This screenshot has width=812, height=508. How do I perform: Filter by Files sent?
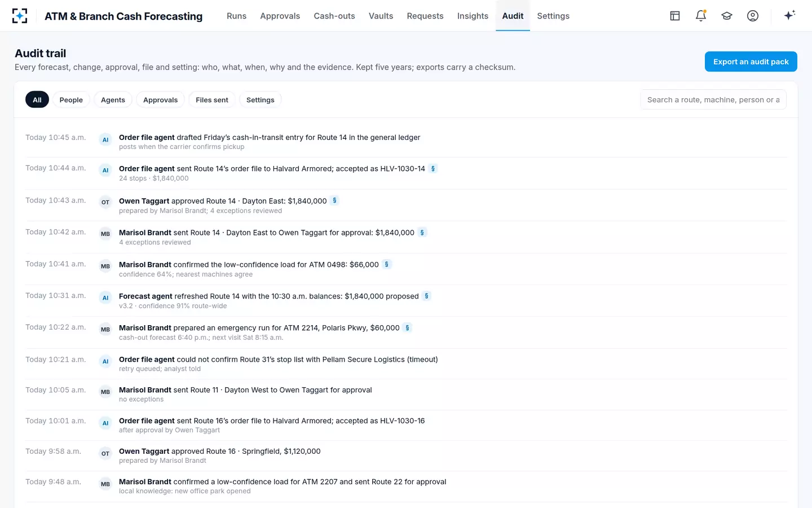[212, 99]
